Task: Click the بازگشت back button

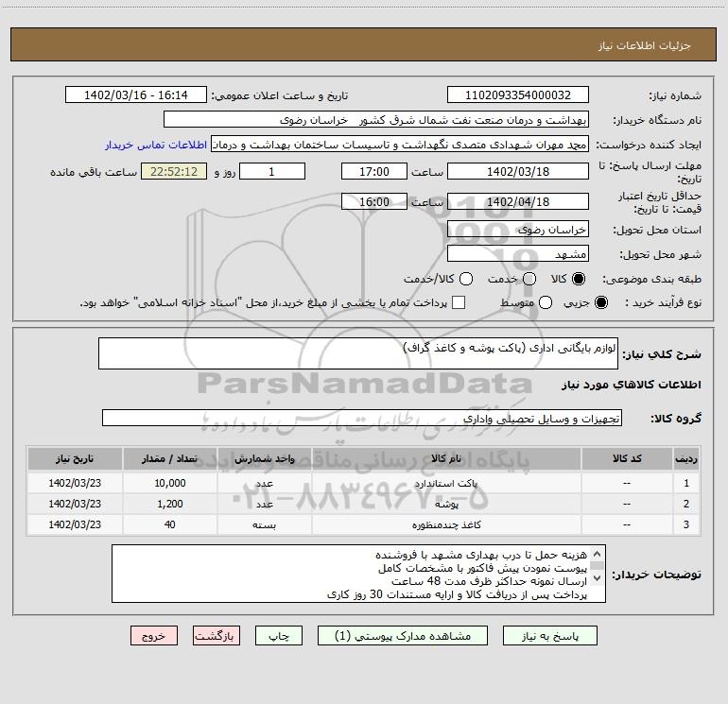Action: (x=217, y=636)
